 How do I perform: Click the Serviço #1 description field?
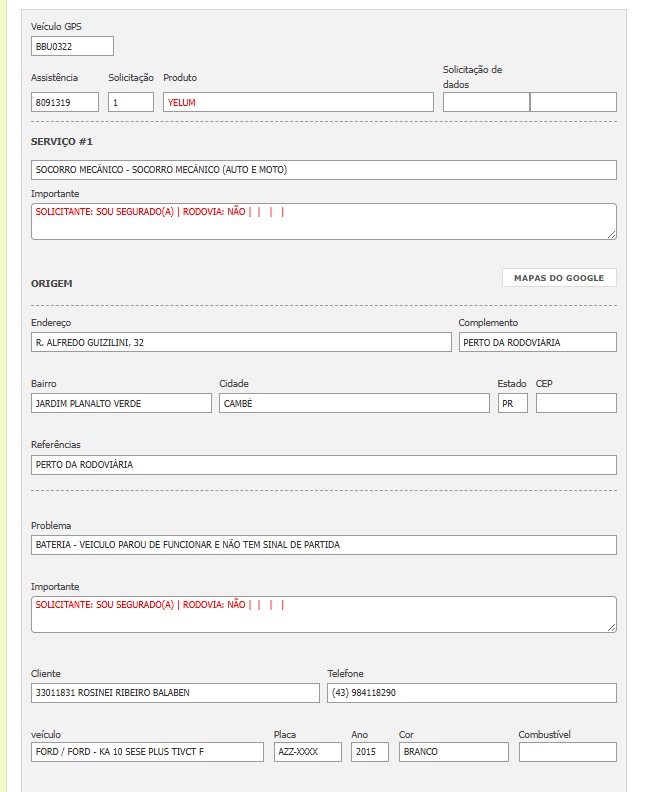click(x=323, y=170)
